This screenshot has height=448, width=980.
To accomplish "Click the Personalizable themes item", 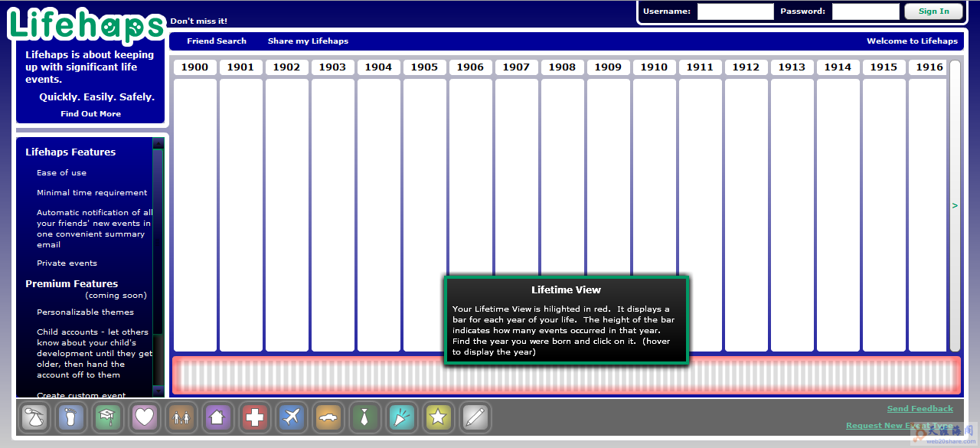I will [x=85, y=312].
